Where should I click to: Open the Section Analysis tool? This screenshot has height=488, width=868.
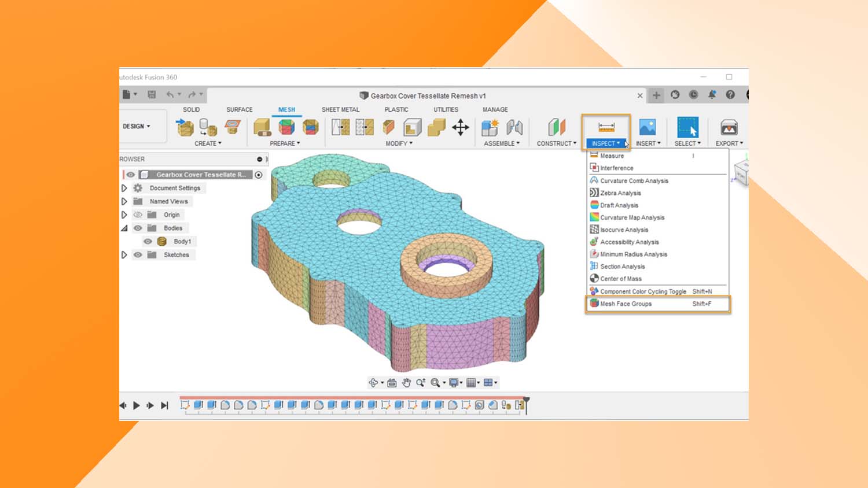click(x=622, y=266)
